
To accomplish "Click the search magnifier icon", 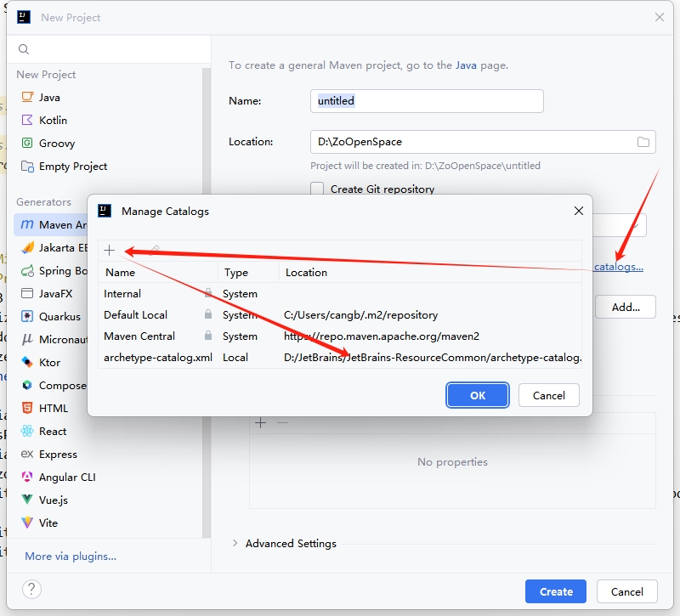I will (24, 49).
